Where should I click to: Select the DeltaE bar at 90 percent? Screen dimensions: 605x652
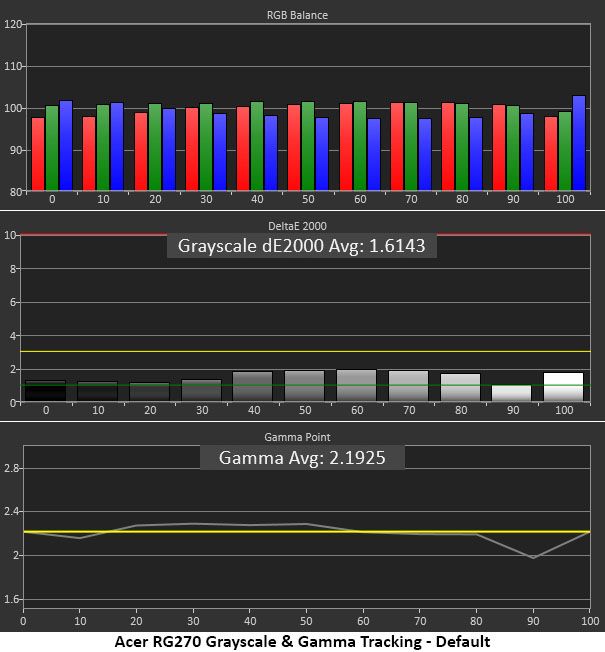[511, 393]
